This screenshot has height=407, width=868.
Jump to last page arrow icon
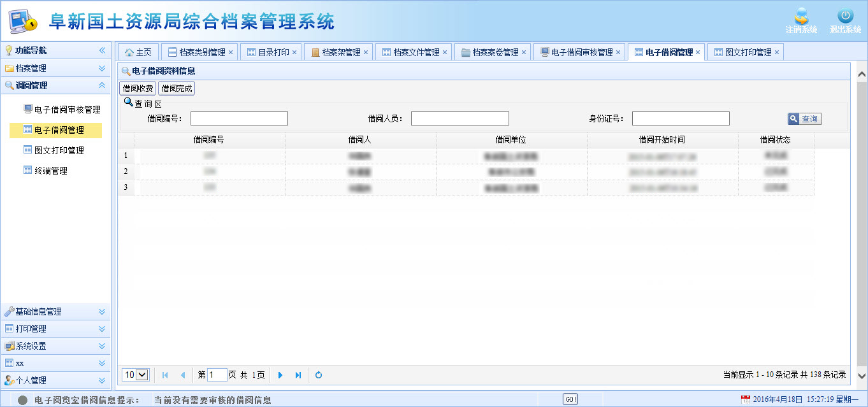coord(298,375)
